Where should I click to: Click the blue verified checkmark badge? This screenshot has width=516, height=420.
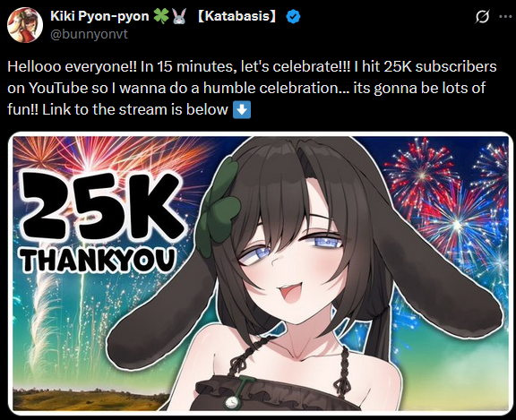point(293,16)
